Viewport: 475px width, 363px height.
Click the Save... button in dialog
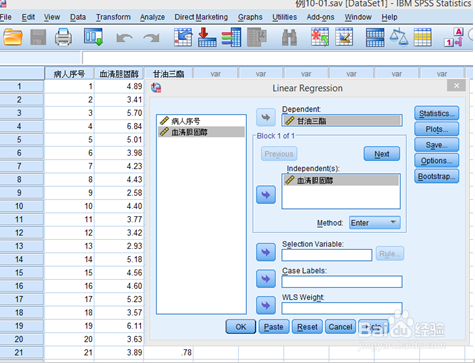pyautogui.click(x=437, y=145)
